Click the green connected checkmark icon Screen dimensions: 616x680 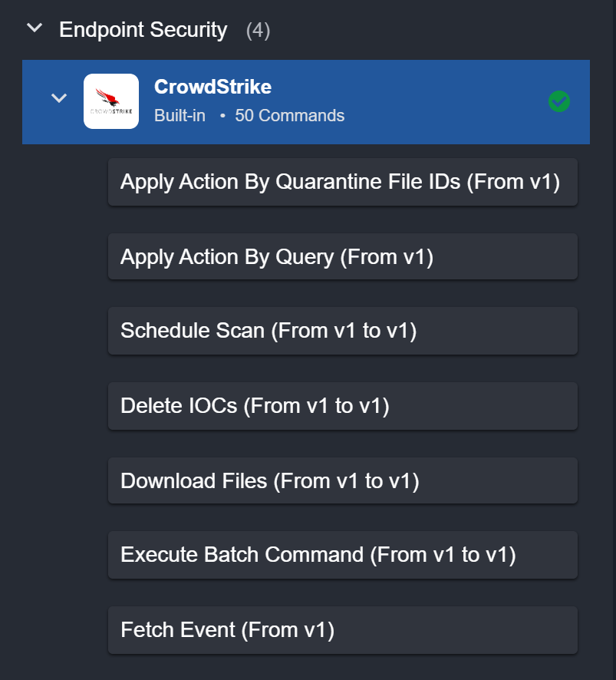(x=559, y=101)
